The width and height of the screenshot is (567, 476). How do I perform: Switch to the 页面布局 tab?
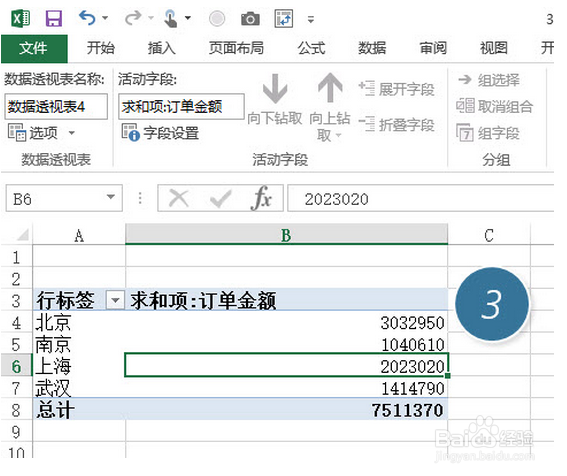tap(236, 48)
